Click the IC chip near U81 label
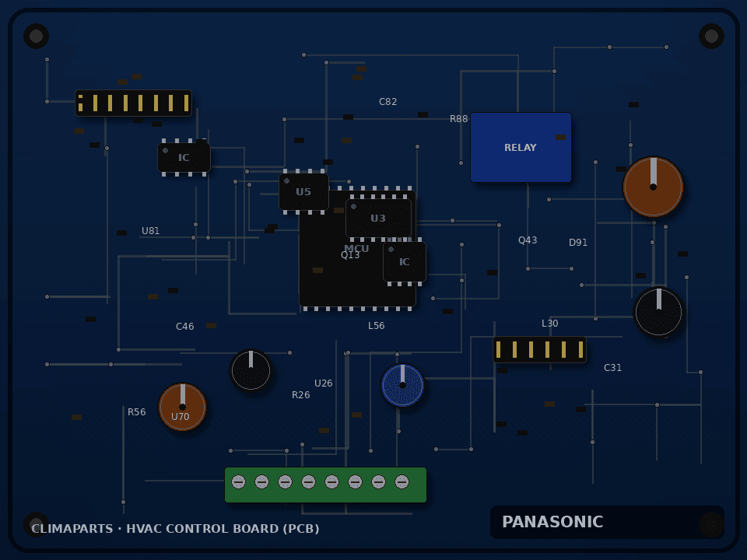The image size is (747, 560). [x=184, y=157]
